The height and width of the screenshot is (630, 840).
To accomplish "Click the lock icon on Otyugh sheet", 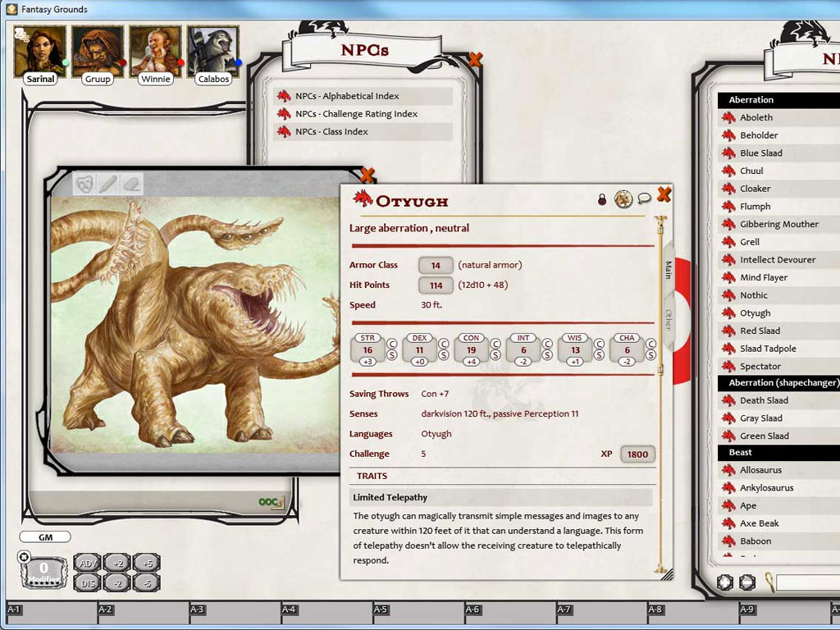I will (x=601, y=199).
